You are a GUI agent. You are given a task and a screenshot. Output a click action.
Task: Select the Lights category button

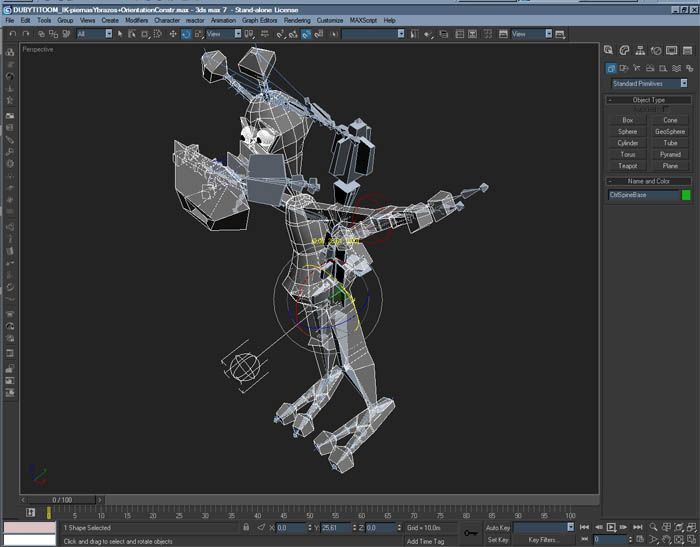click(637, 68)
